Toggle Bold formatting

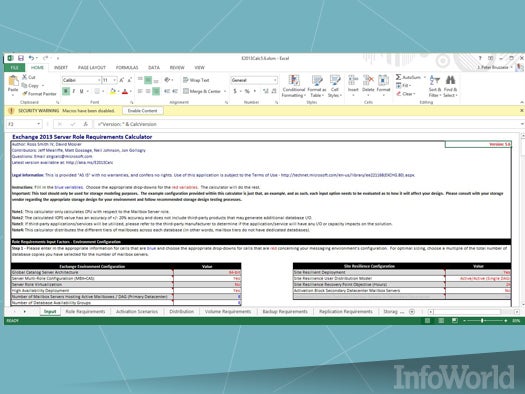(66, 91)
